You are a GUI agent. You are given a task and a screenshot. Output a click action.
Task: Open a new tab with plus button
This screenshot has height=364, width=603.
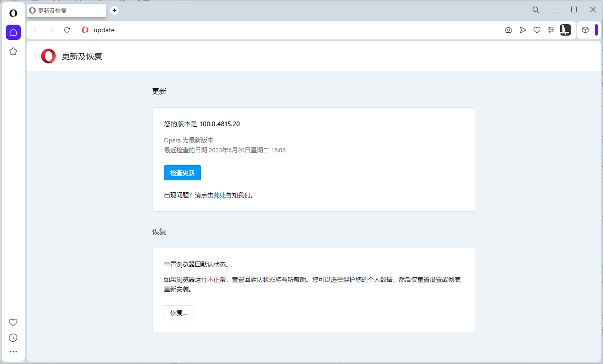coord(115,10)
